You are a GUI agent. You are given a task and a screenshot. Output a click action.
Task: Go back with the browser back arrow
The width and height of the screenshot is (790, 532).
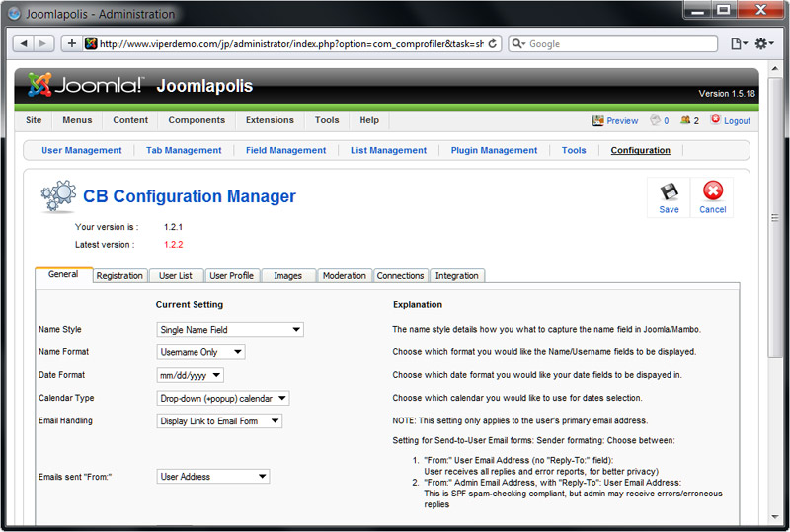point(23,43)
